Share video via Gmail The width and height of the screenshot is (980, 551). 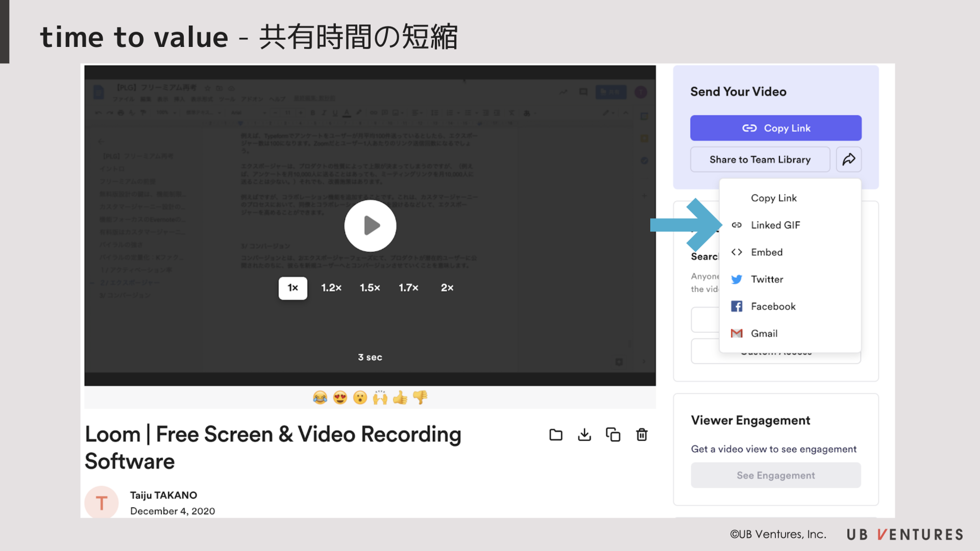point(790,333)
